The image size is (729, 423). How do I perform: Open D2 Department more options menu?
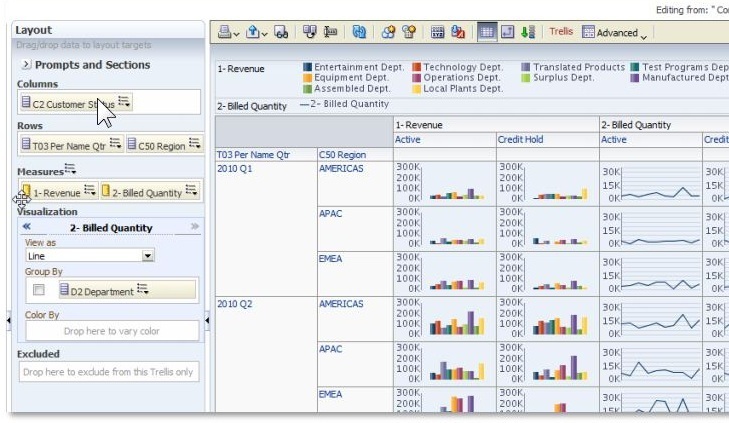tap(143, 289)
